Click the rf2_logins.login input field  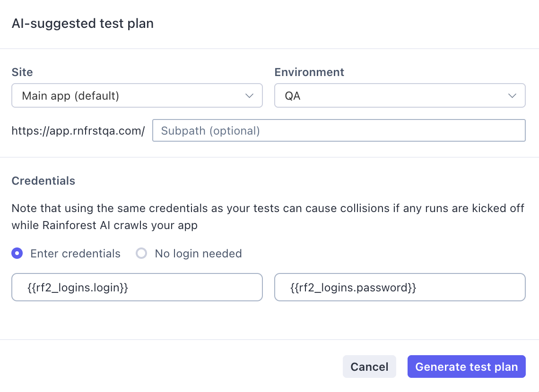pos(137,287)
